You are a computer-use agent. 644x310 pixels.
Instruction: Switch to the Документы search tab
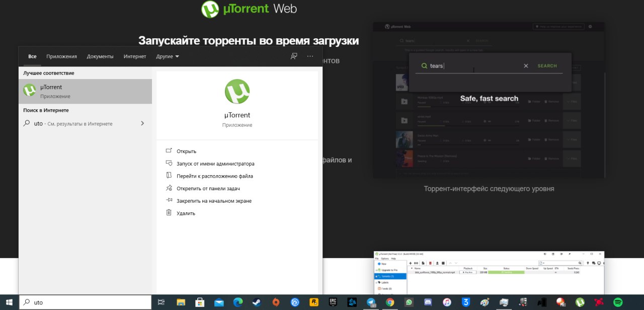[100, 56]
